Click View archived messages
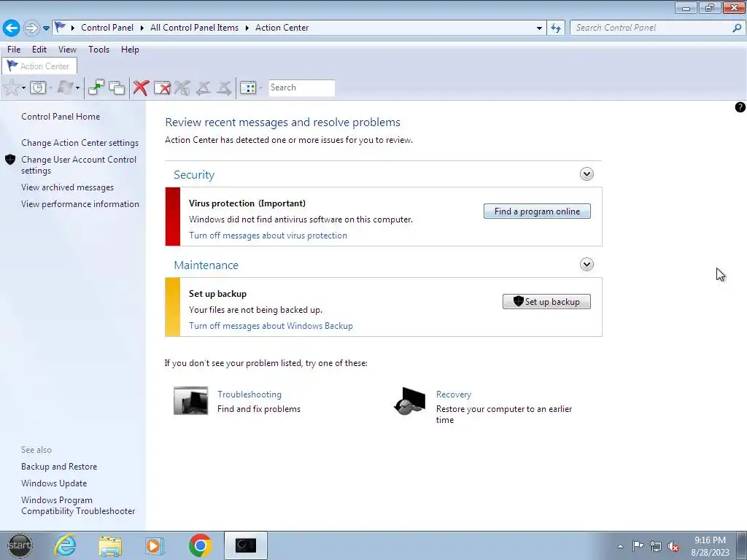 click(x=67, y=187)
